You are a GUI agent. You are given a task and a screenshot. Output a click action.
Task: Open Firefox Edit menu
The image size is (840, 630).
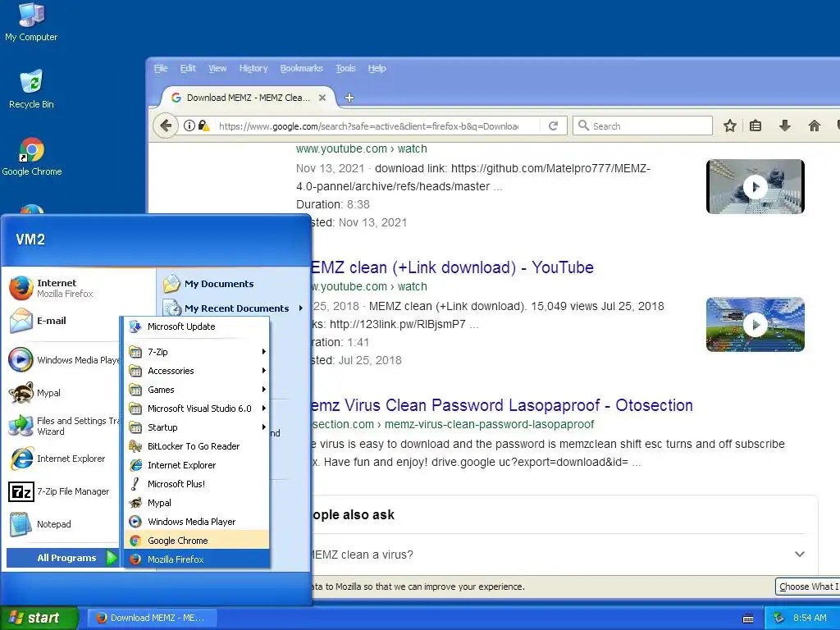coord(188,69)
